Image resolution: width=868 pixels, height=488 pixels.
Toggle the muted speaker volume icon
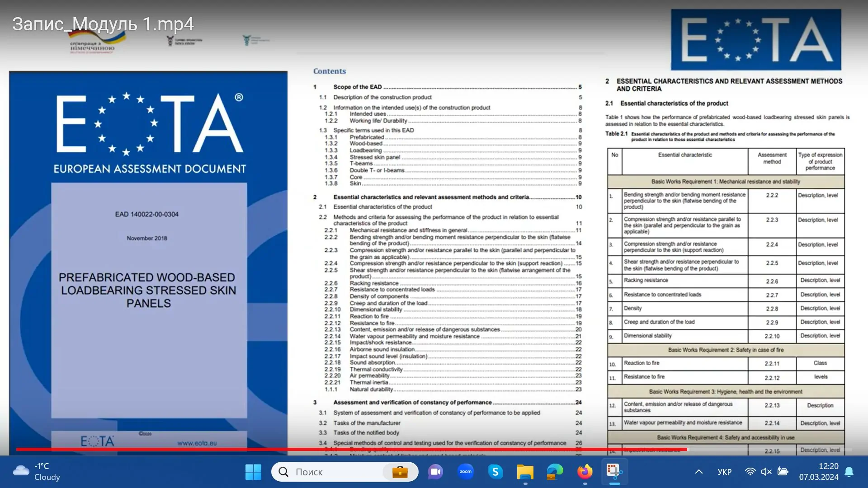[x=766, y=472]
